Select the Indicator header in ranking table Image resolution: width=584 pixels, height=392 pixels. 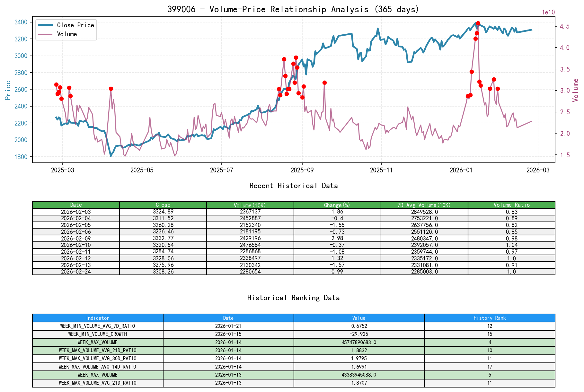coord(97,318)
